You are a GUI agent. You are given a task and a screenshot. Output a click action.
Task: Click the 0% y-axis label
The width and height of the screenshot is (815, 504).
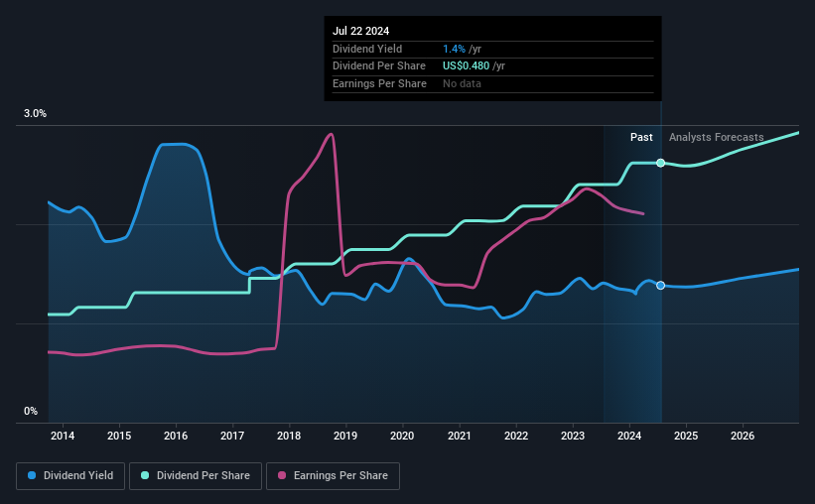31,411
